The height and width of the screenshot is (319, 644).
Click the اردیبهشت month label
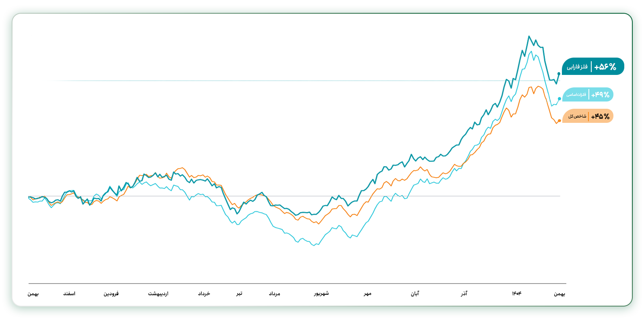click(158, 294)
